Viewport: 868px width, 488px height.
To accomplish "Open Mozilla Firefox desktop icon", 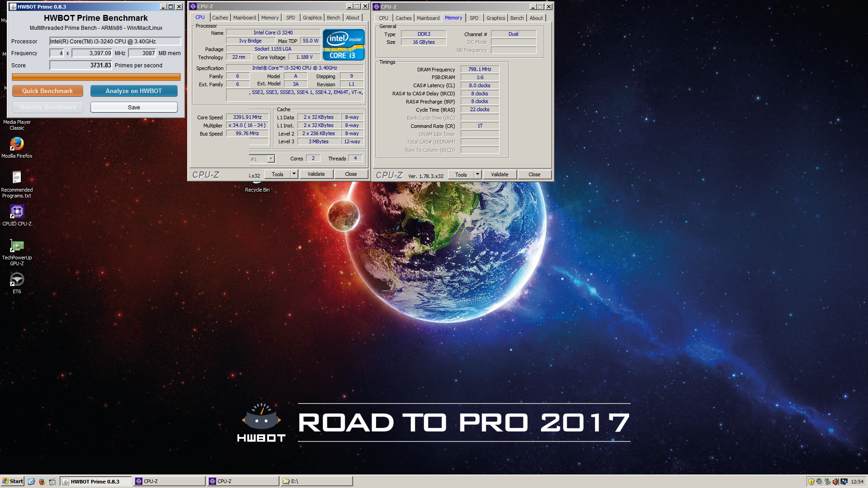I will 17,147.
